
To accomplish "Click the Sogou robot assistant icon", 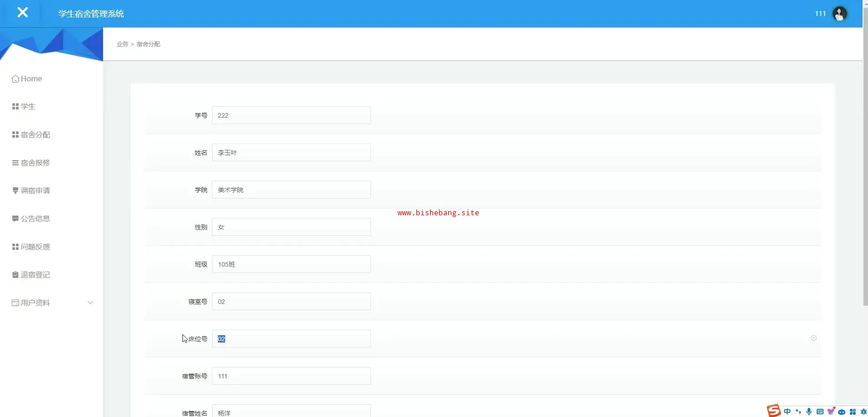I will [x=842, y=412].
